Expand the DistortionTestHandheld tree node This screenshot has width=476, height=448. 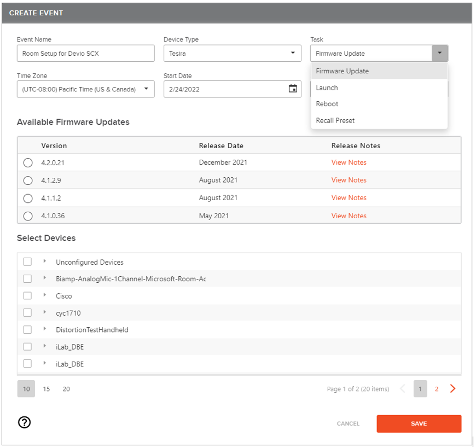click(x=45, y=329)
